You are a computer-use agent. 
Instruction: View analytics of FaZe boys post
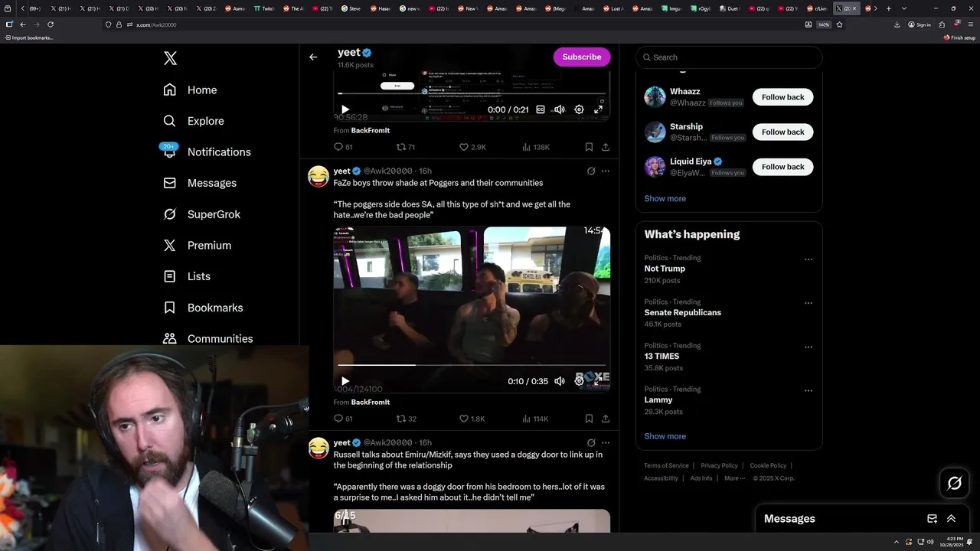point(534,419)
